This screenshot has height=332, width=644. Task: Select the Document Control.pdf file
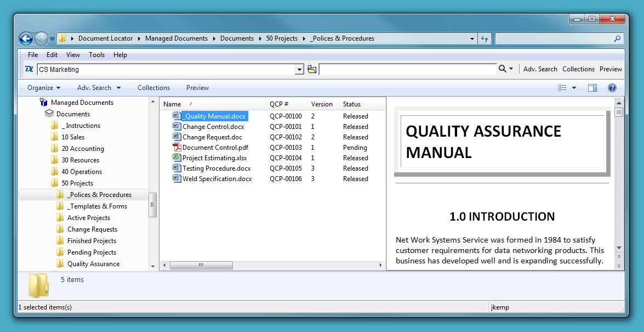(215, 148)
